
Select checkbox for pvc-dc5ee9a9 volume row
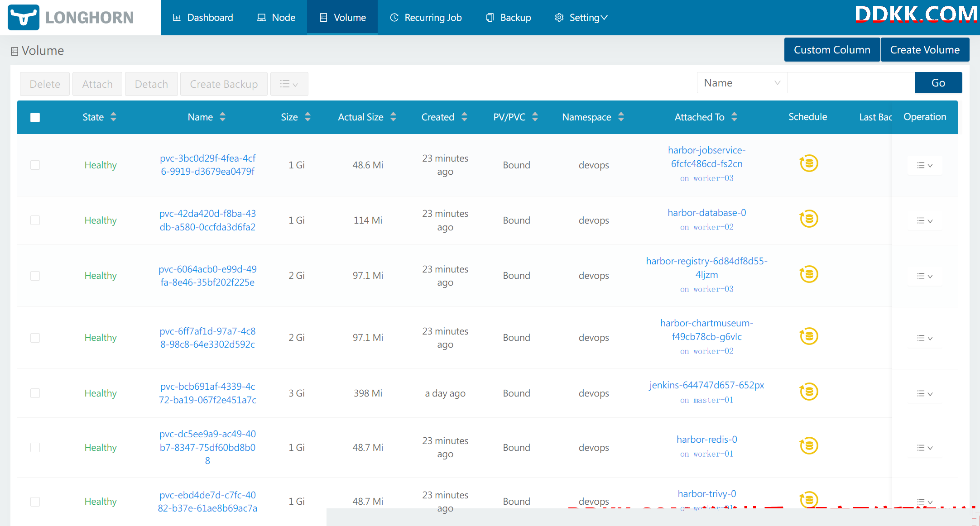(x=35, y=447)
